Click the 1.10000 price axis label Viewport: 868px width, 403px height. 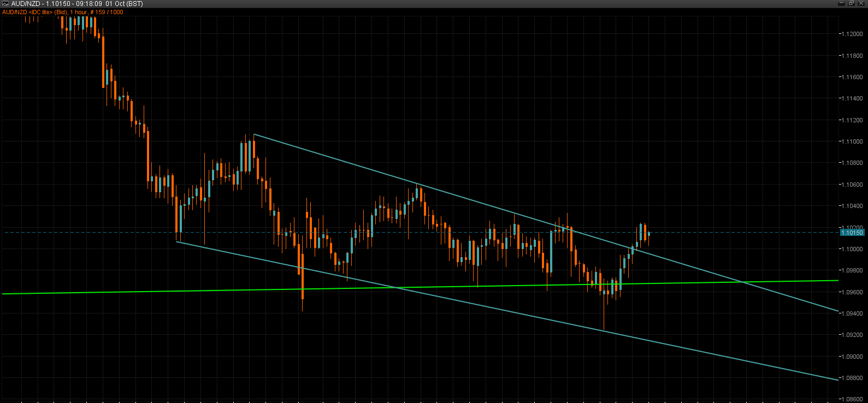pos(852,249)
